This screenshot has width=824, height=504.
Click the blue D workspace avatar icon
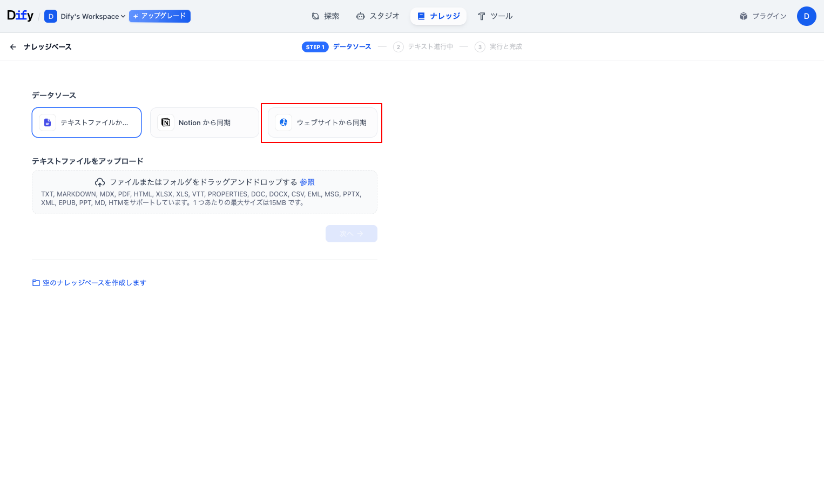51,16
